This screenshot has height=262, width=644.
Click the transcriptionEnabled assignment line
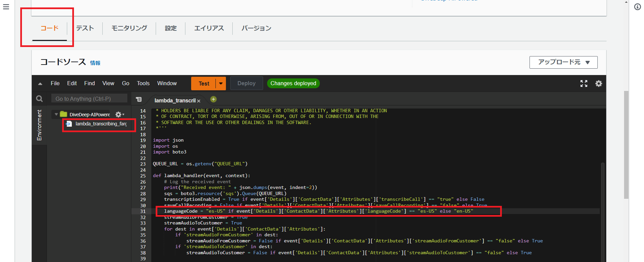[324, 199]
